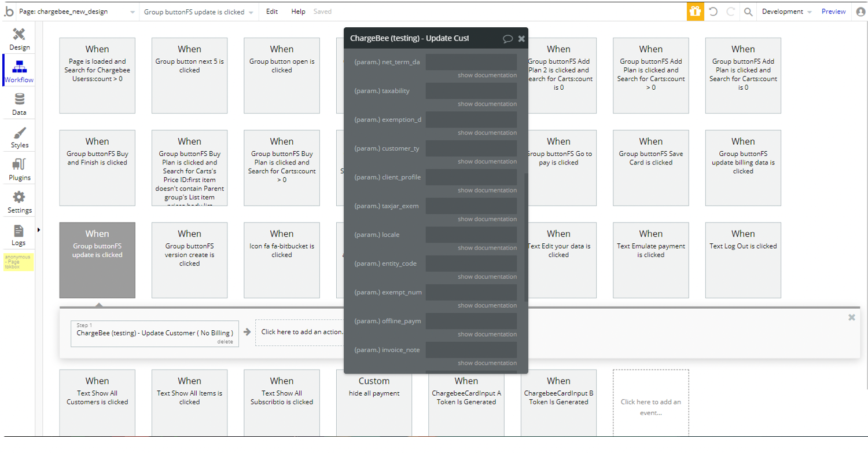Open the Workflow tab in sidebar

pyautogui.click(x=19, y=71)
